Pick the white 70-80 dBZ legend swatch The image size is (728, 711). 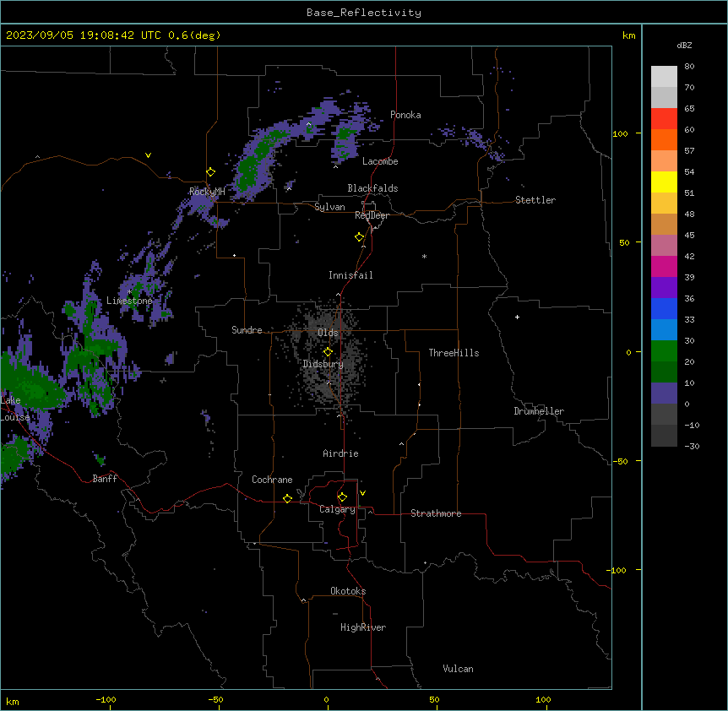coord(664,76)
